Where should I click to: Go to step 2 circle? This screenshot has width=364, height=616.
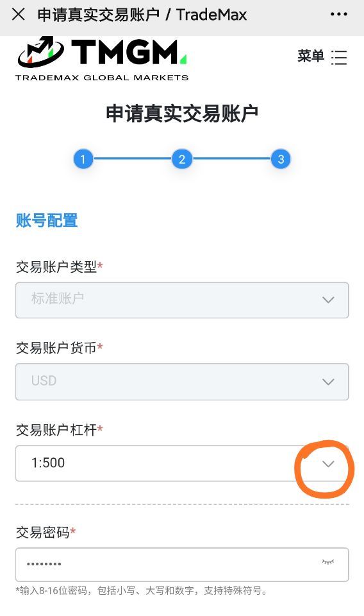pyautogui.click(x=182, y=159)
